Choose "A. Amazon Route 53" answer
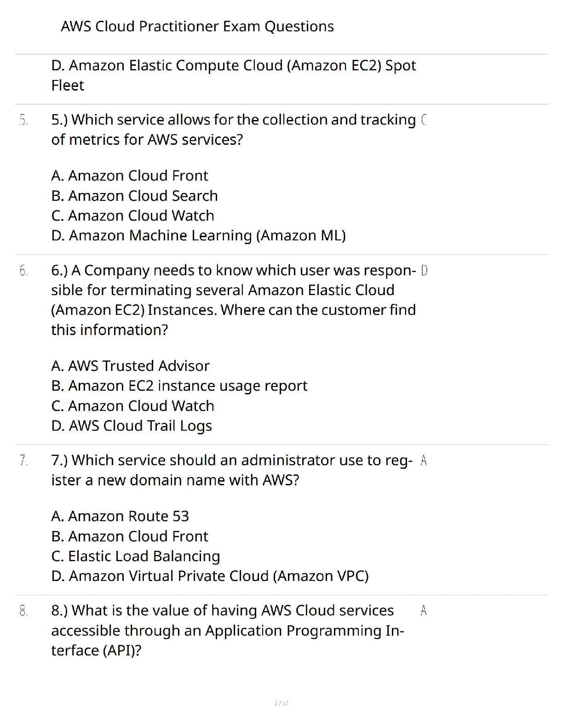 120,516
